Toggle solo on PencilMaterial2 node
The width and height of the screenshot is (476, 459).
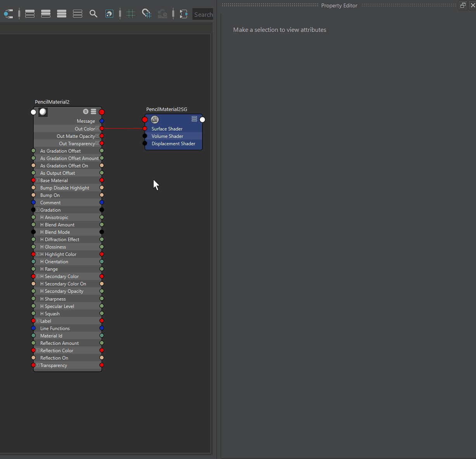[x=86, y=111]
